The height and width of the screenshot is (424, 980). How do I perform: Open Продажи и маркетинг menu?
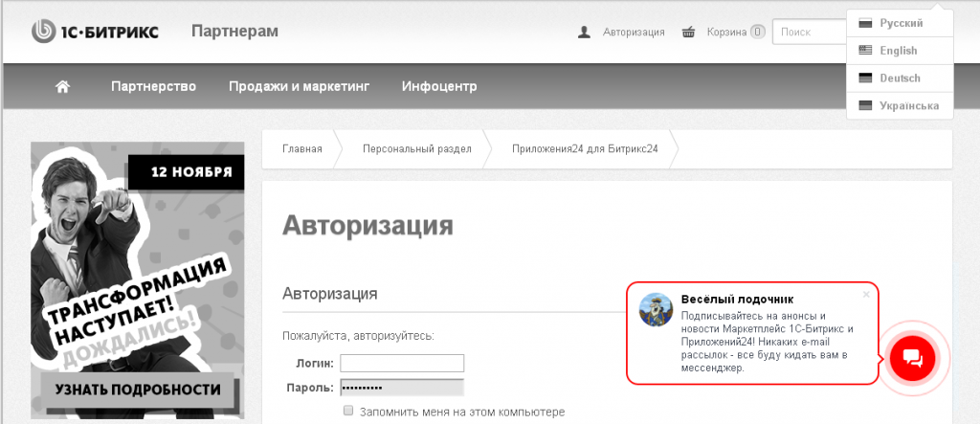[299, 86]
